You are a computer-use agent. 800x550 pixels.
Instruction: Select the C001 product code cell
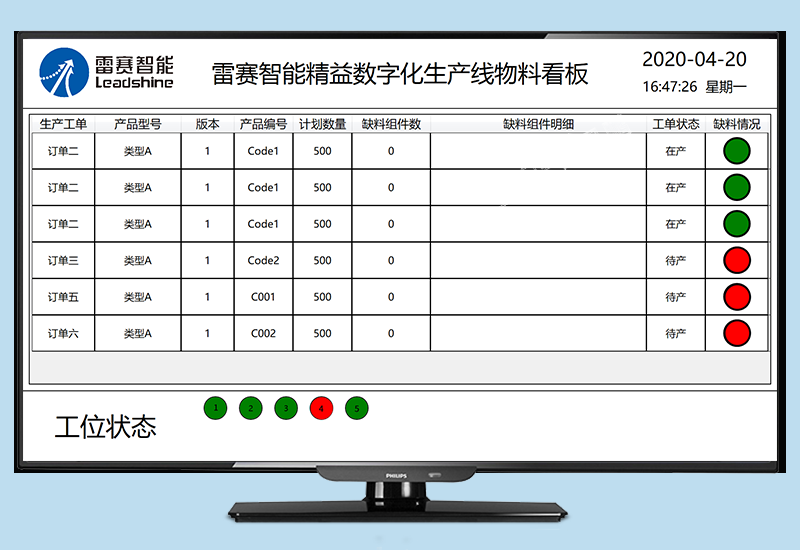coord(263,297)
